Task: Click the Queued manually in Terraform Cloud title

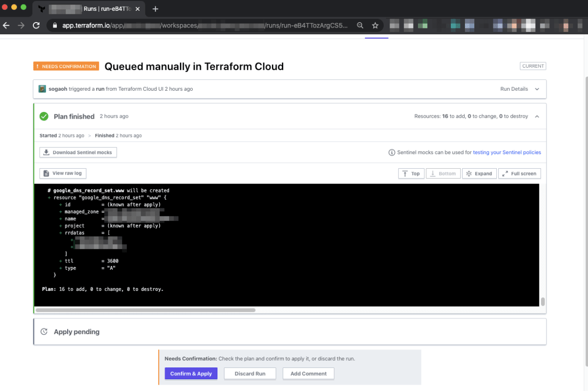Action: click(x=194, y=66)
